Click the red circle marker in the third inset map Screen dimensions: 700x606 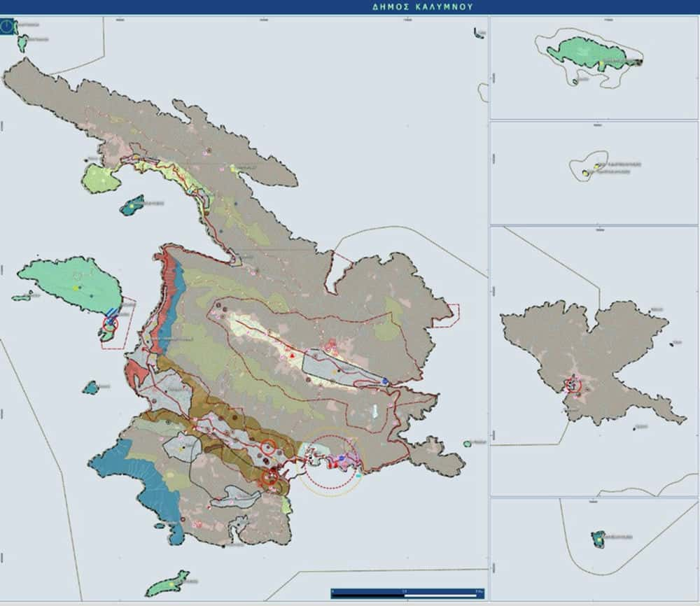pos(573,386)
